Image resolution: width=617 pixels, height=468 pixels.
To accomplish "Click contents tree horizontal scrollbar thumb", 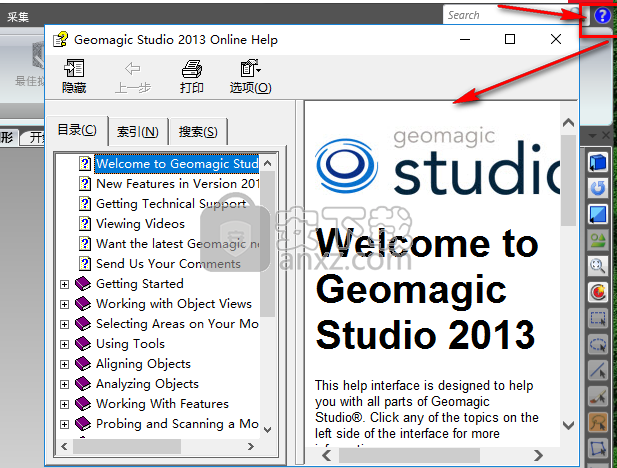I will click(x=127, y=446).
